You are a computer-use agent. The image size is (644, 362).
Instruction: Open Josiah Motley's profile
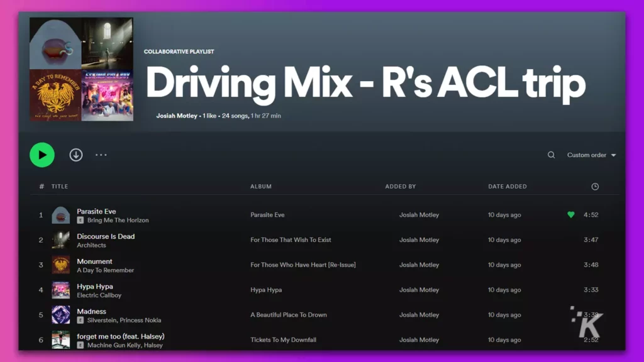point(178,116)
